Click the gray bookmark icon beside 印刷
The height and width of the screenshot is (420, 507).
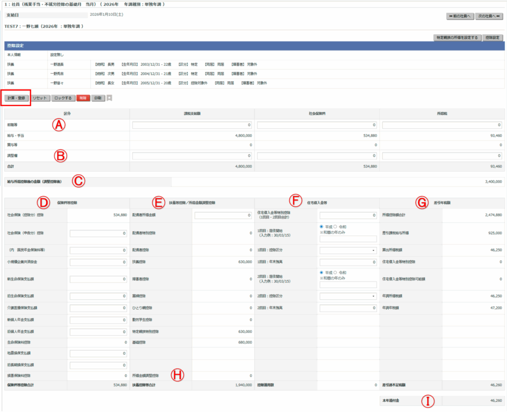point(109,98)
